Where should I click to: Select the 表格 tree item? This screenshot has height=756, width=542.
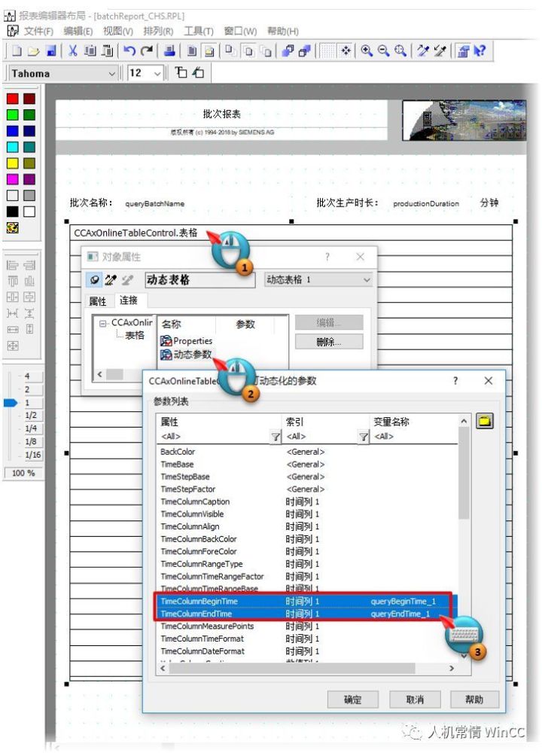coord(135,335)
